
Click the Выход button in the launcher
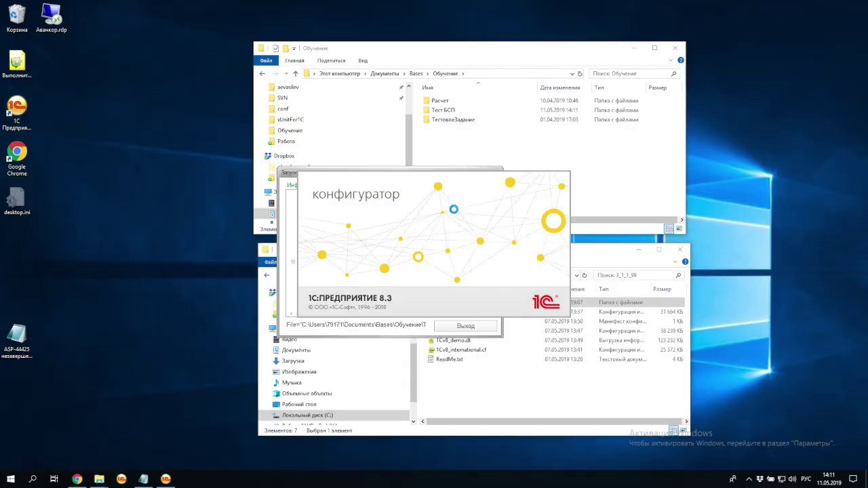pos(466,326)
